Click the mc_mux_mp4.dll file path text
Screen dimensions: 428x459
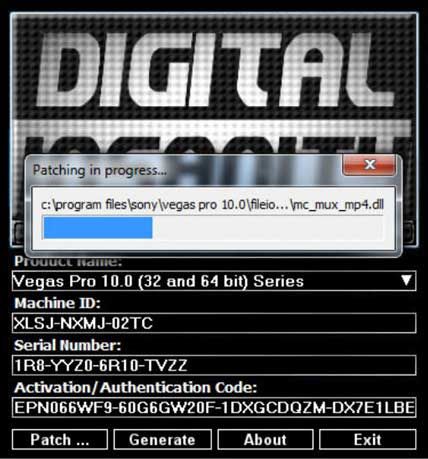click(x=212, y=204)
